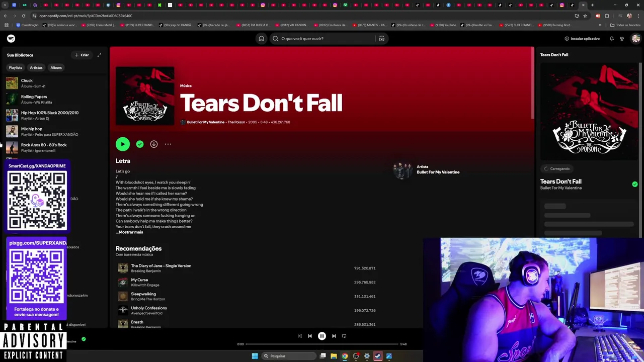Enable repeat in the player bar
644x362 pixels.
344,336
